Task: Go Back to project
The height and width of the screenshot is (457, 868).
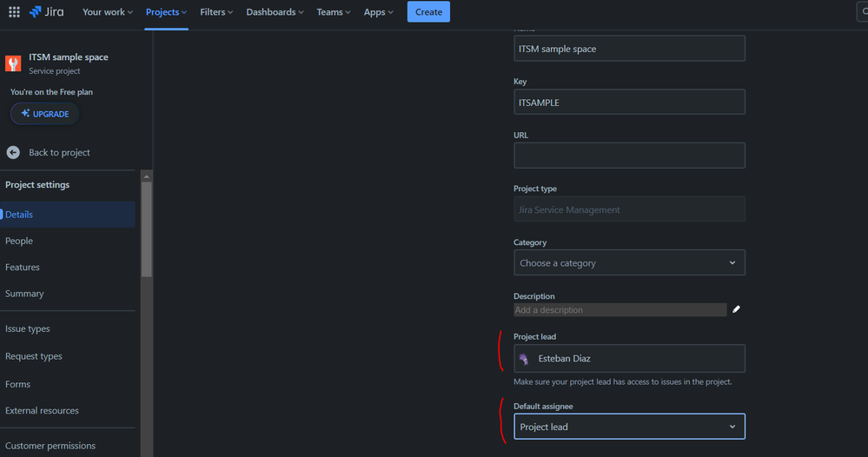Action: pos(59,152)
